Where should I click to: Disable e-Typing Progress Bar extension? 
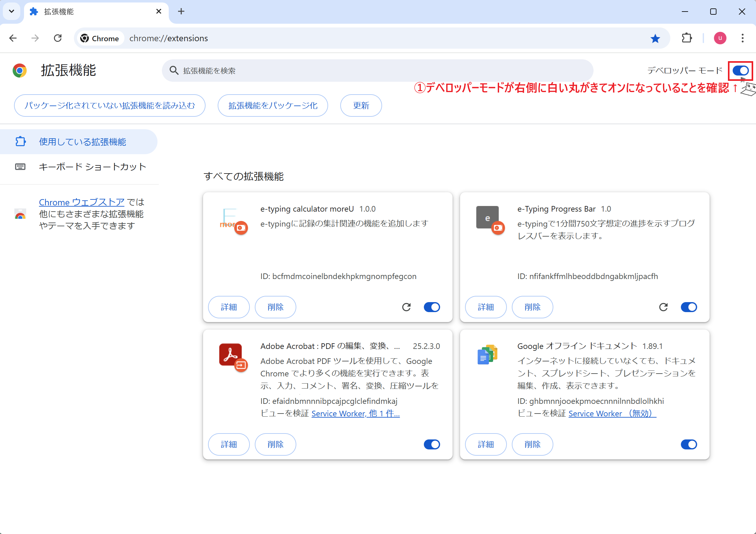pos(689,307)
